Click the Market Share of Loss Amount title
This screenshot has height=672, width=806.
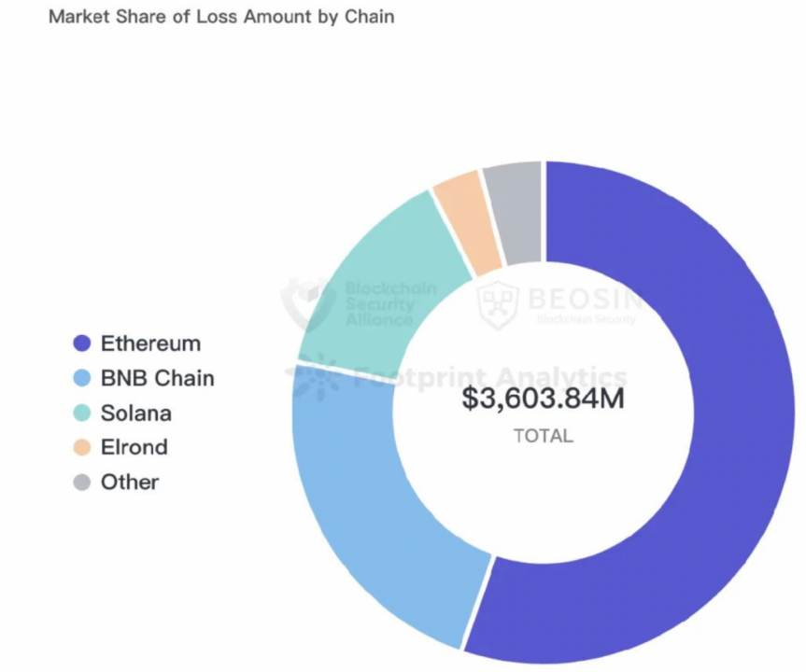221,17
